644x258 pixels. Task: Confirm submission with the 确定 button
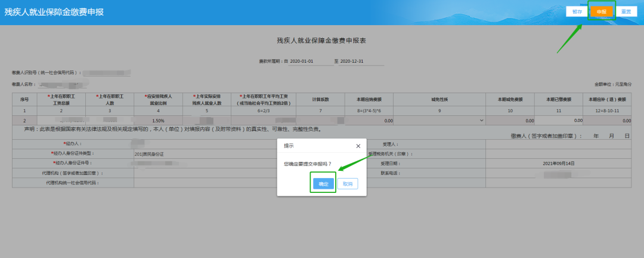[x=323, y=184]
